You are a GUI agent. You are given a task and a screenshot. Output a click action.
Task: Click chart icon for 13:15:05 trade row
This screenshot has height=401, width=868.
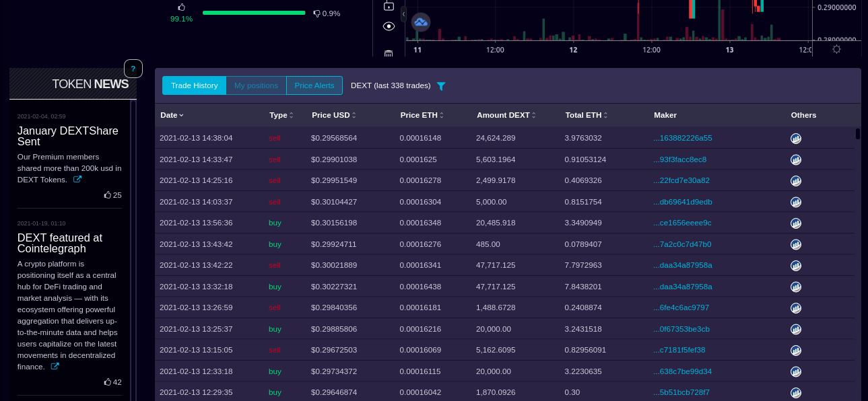tap(796, 351)
